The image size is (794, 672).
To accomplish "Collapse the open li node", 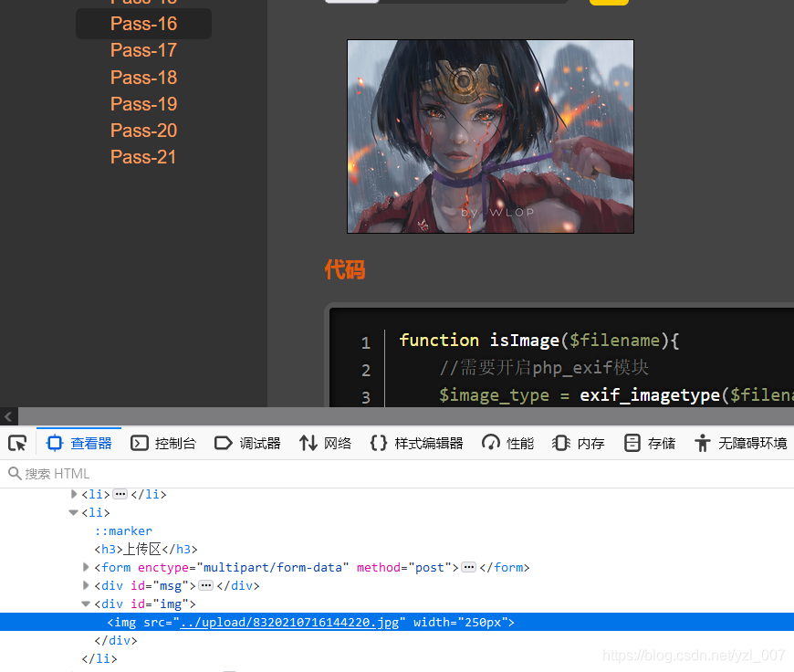I will click(73, 512).
